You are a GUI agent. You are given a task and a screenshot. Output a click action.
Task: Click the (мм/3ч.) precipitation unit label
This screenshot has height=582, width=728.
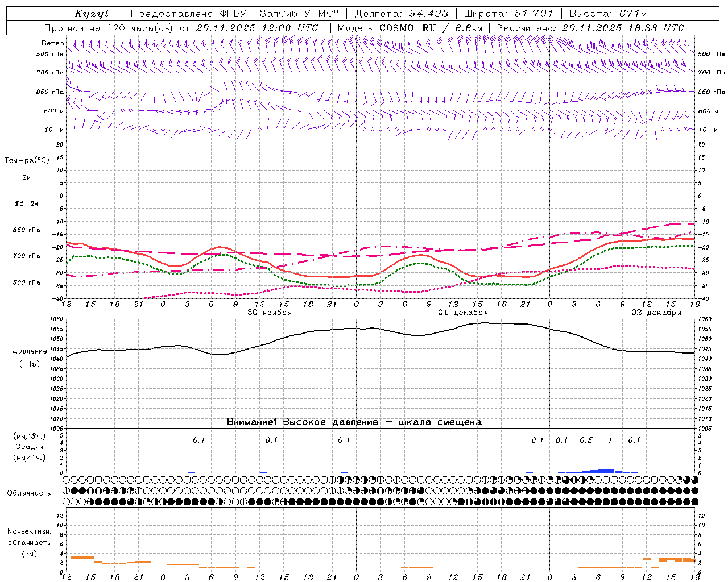[29, 436]
